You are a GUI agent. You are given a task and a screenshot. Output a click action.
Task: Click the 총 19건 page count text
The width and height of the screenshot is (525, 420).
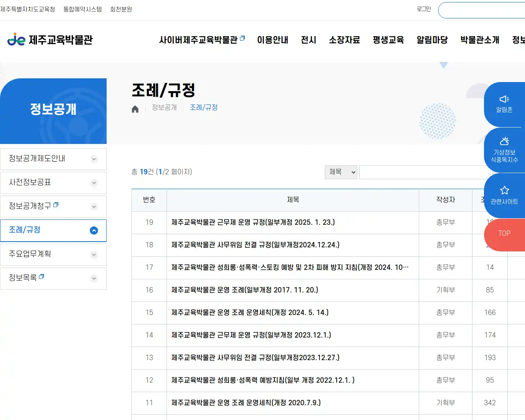[162, 172]
